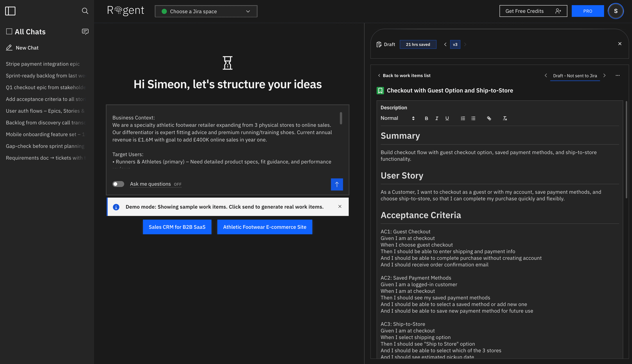Enable the Ask me questions toggle

(x=118, y=184)
